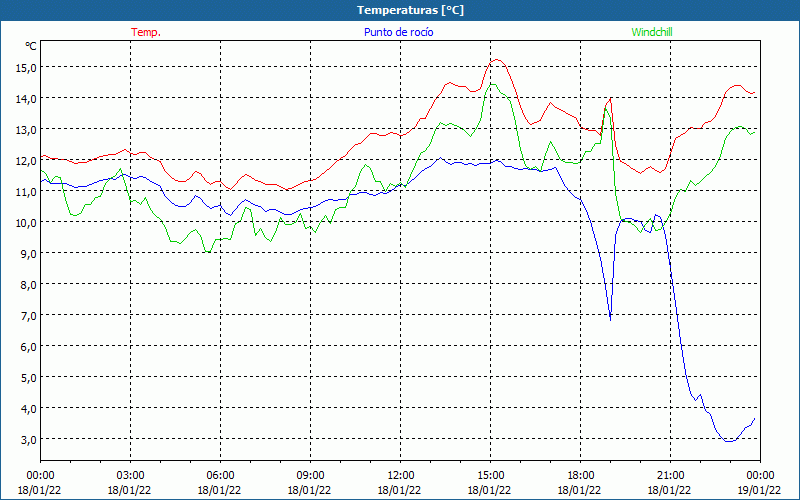This screenshot has width=800, height=500.
Task: Click the blue dew point dip at 19:00
Action: click(x=610, y=320)
